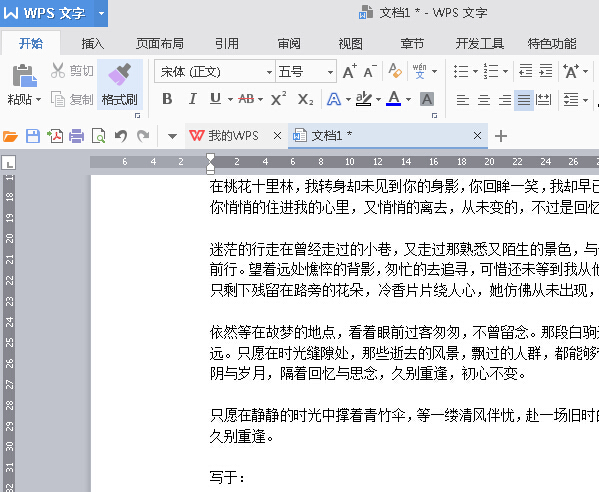The height and width of the screenshot is (492, 599).
Task: Apply the blue font color A swatch
Action: [x=393, y=99]
